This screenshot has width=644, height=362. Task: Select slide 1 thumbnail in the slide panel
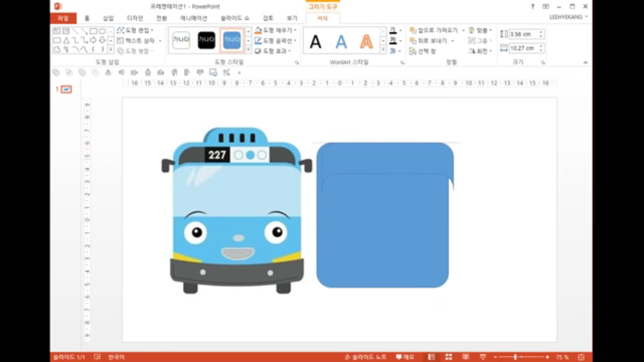click(66, 89)
